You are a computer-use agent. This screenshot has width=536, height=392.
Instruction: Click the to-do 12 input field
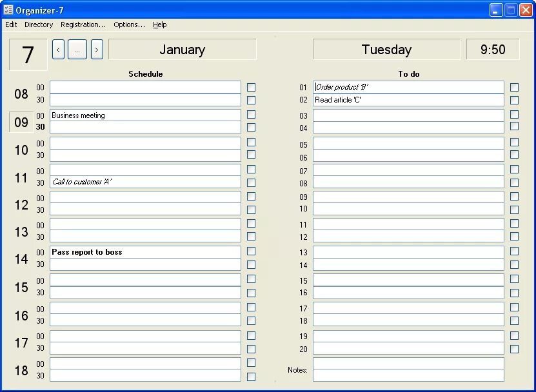click(408, 236)
